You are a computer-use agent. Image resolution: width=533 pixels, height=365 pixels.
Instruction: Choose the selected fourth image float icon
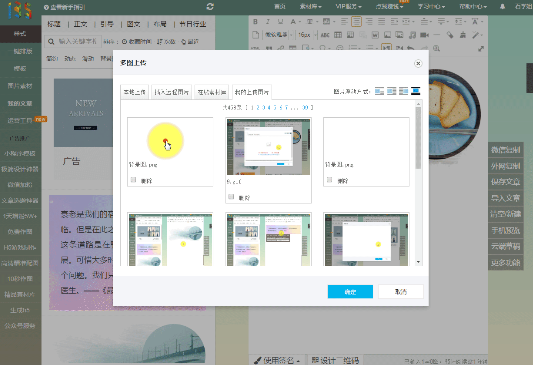415,91
